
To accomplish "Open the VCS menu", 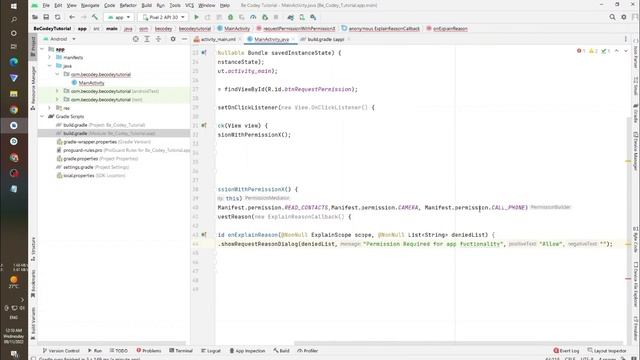I will 189,5.
